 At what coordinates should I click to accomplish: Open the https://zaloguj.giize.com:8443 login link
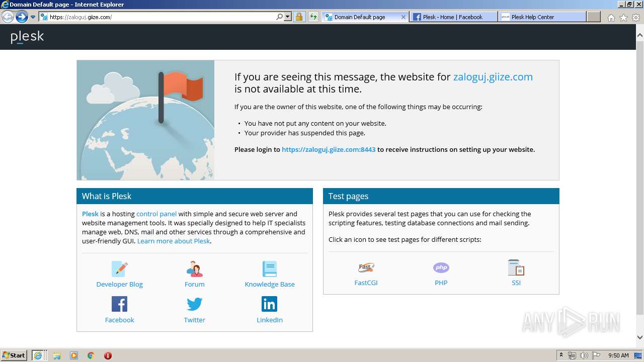(329, 149)
